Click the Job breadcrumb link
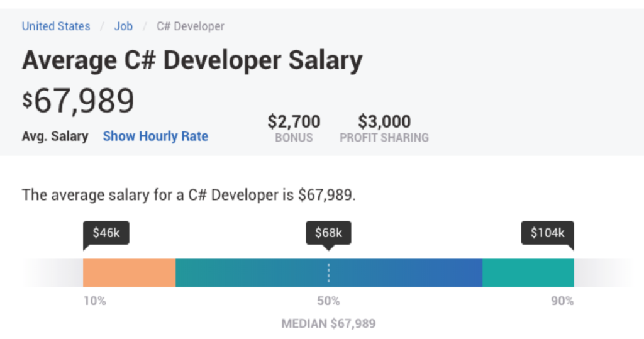Screen dimensions: 644x339 (123, 26)
